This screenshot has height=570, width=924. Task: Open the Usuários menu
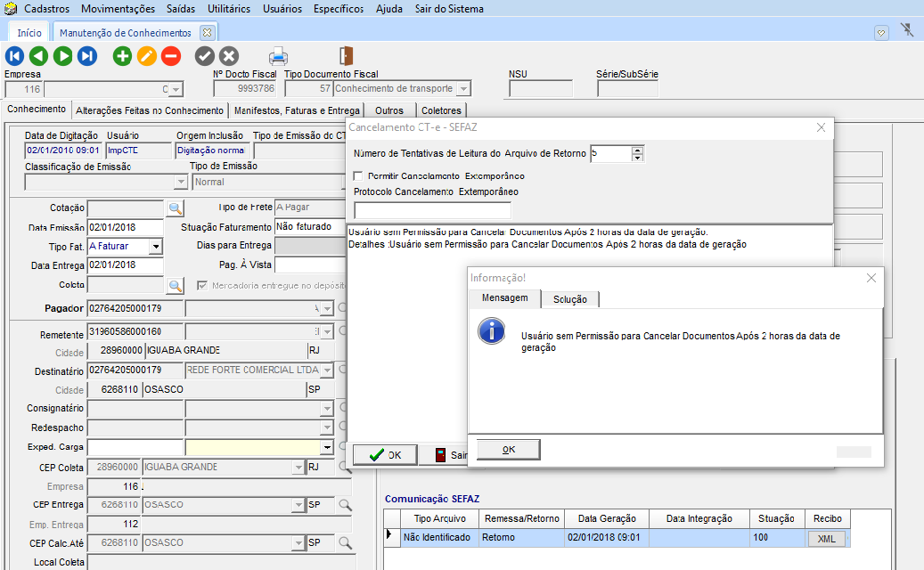point(282,9)
